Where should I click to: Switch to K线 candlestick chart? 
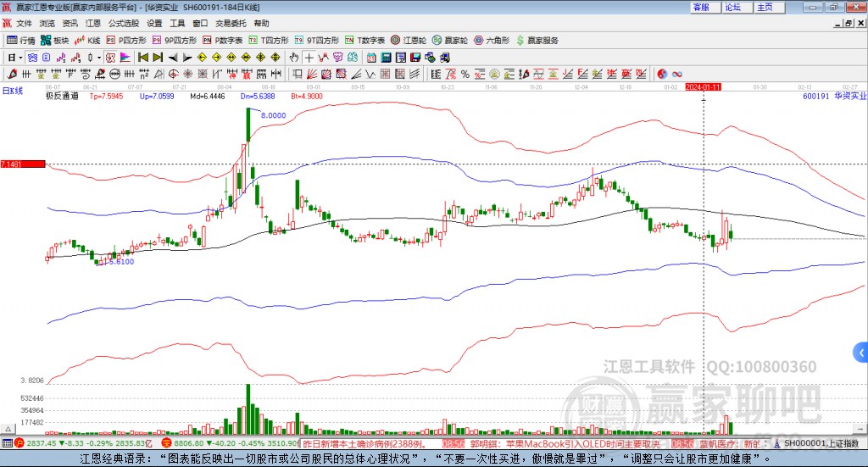click(87, 41)
